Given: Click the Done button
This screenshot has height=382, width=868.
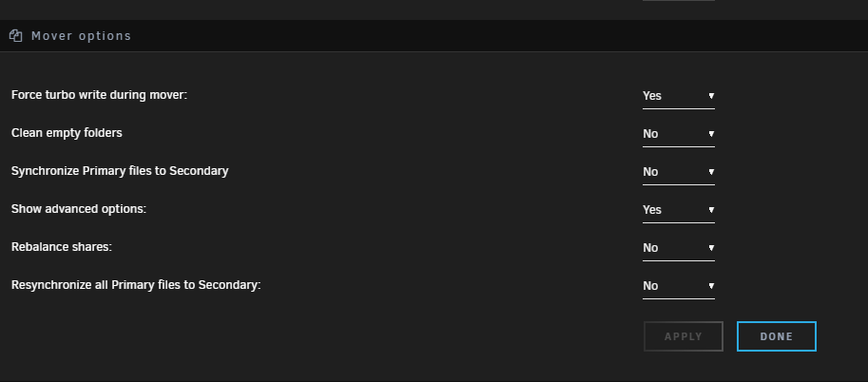Looking at the screenshot, I should [776, 336].
